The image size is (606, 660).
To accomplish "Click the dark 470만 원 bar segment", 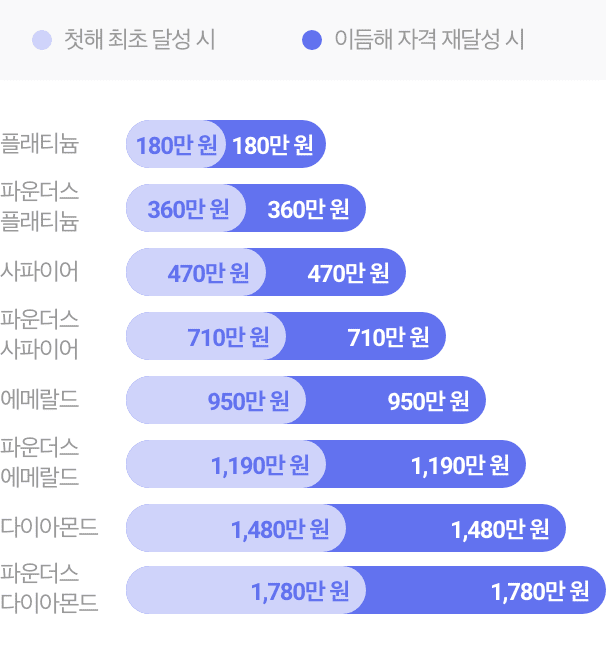I will coord(336,272).
